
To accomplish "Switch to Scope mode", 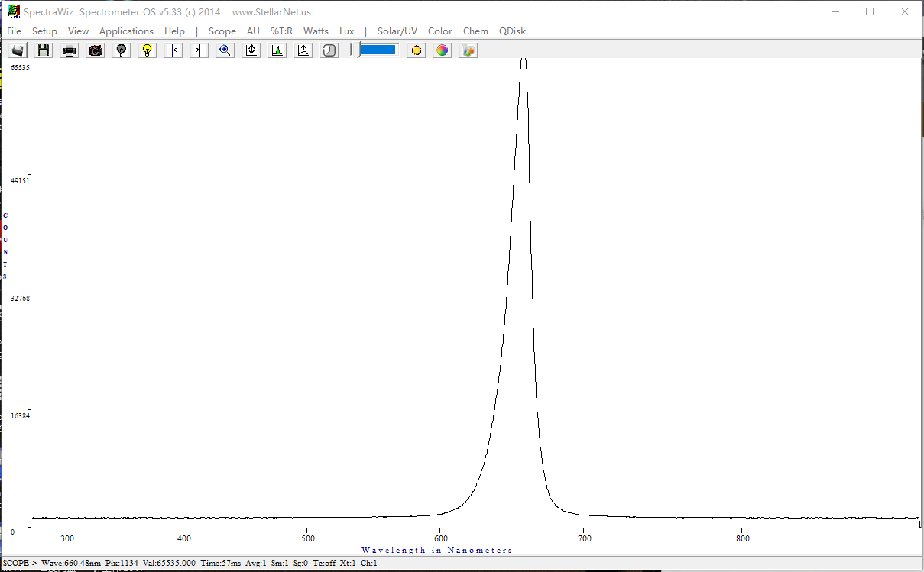I will [x=222, y=31].
